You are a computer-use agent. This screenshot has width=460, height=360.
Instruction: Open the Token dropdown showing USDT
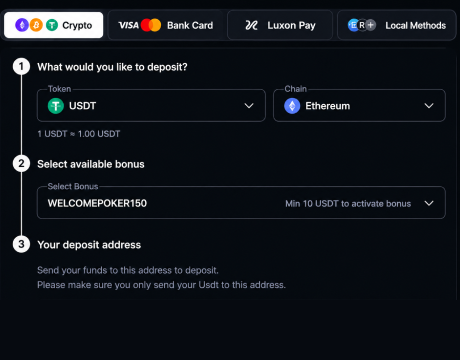[x=151, y=105]
